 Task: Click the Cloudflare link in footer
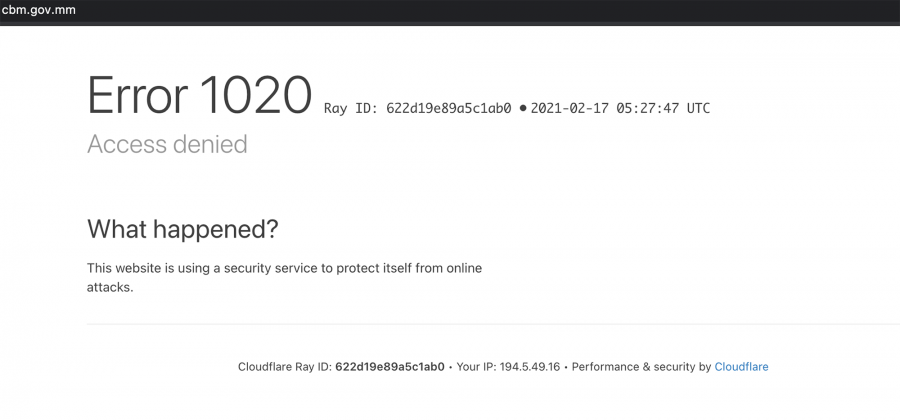(741, 367)
